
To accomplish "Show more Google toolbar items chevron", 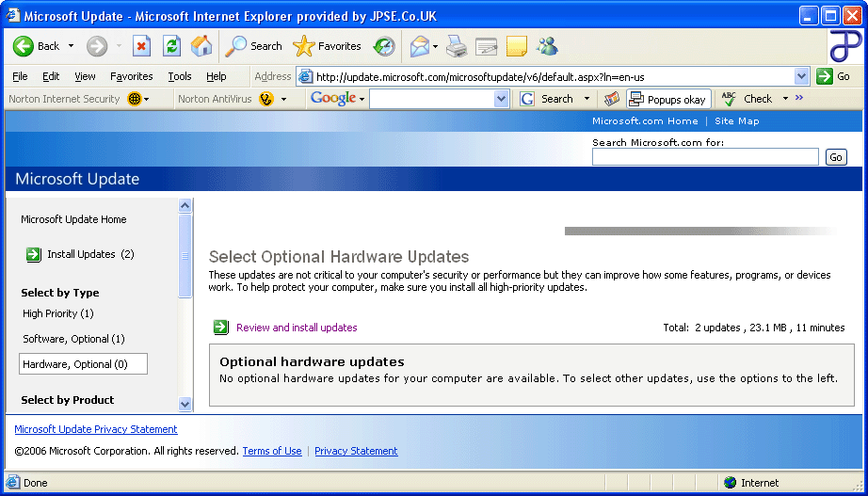I will click(x=798, y=98).
